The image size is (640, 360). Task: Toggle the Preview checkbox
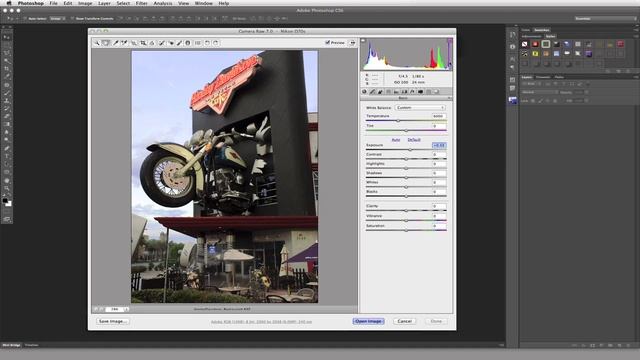[x=327, y=42]
